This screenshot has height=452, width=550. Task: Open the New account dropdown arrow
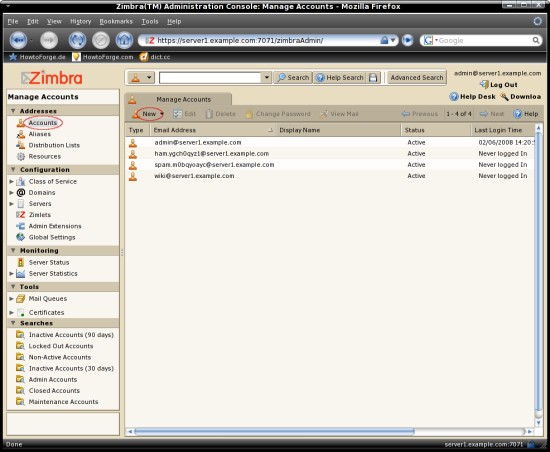click(x=162, y=114)
